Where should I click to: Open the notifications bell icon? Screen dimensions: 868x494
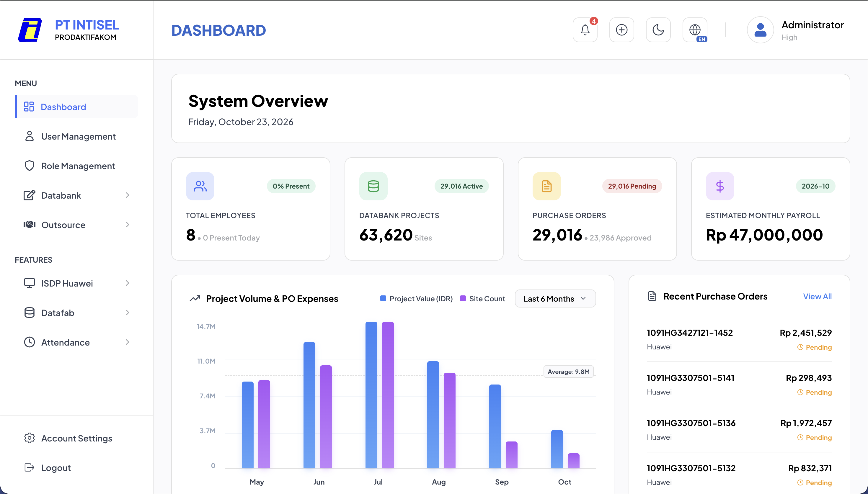[585, 30]
